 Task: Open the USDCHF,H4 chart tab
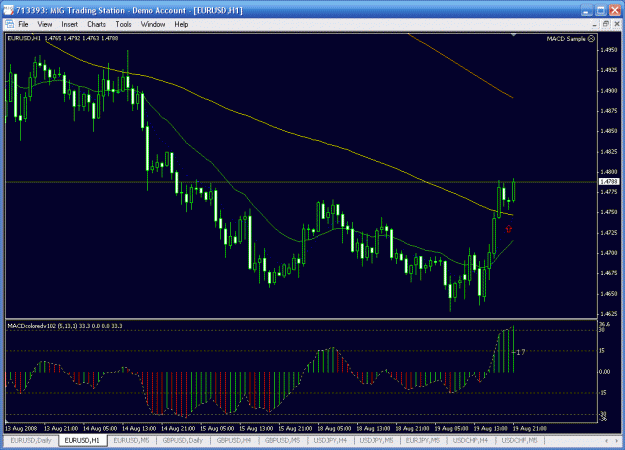[470, 440]
